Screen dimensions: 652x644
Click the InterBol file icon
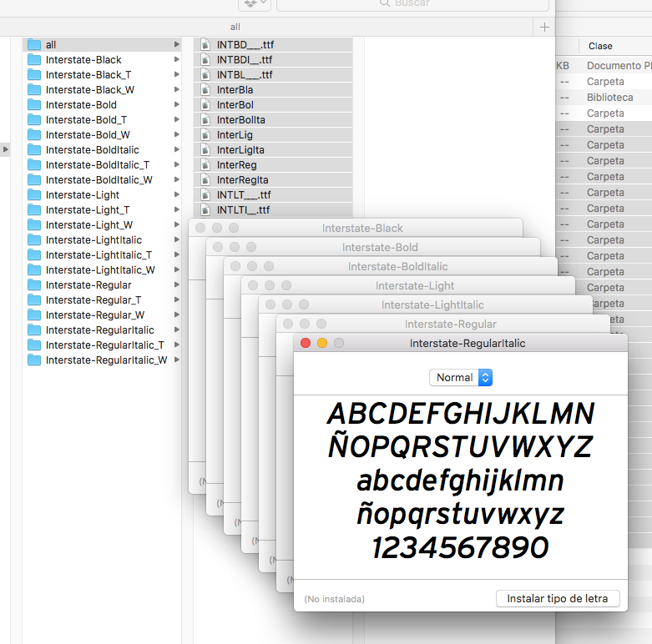point(205,104)
